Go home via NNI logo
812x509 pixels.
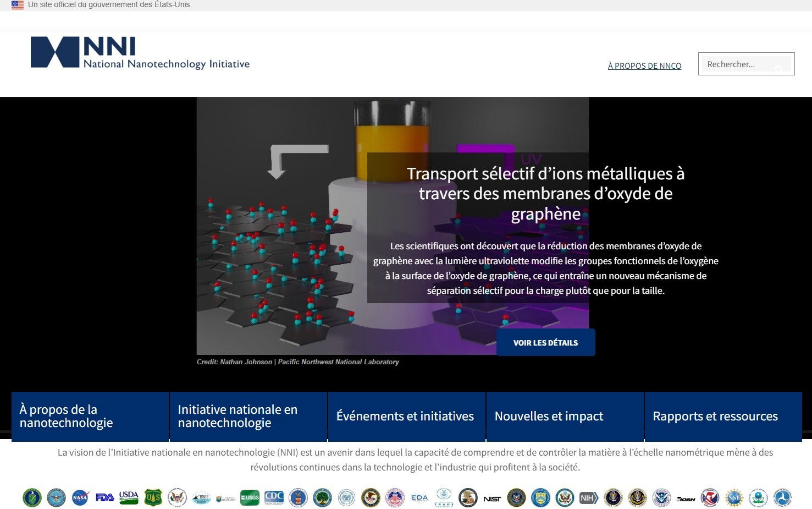tap(140, 53)
